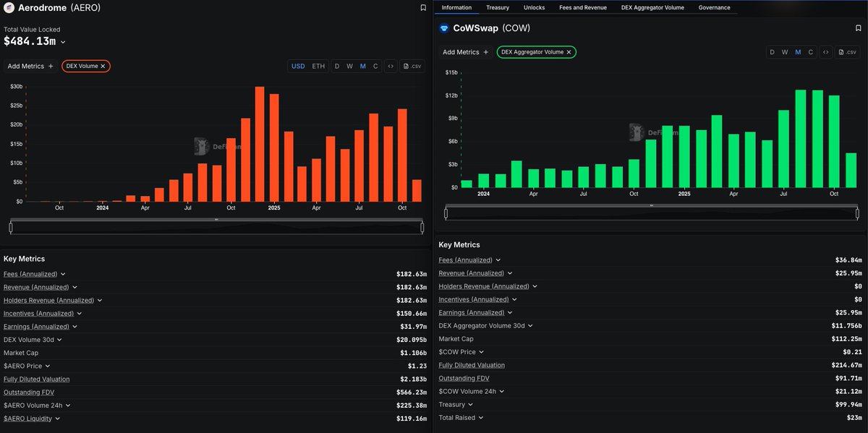The image size is (868, 433).
Task: Add Metrics to the CoWSwap chart
Action: 466,52
